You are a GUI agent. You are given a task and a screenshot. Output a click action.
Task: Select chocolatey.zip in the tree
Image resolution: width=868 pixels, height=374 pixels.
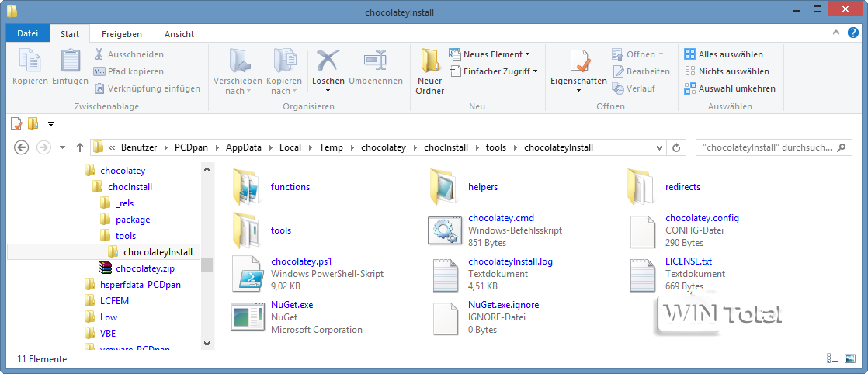click(x=144, y=268)
